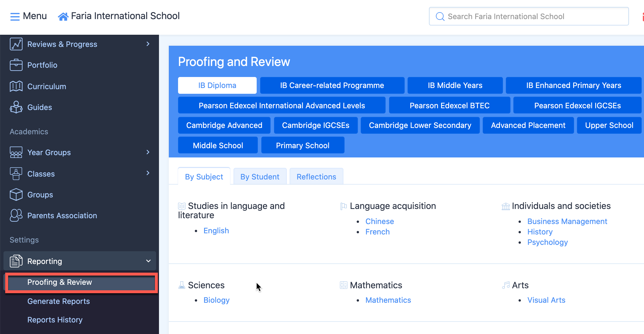Screen dimensions: 644x334
Task: Open the Psychology subject link
Action: pos(547,242)
